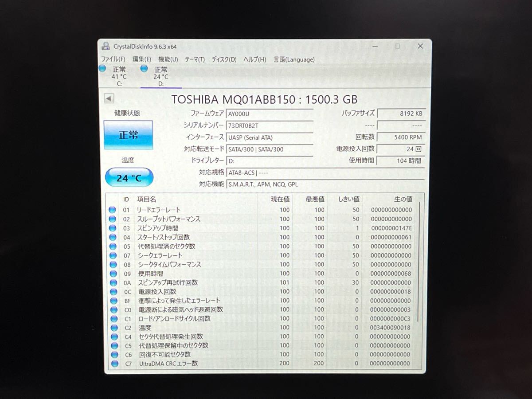The height and width of the screenshot is (399, 532).
Task: Open the テーマ(T) menu
Action: [195, 59]
